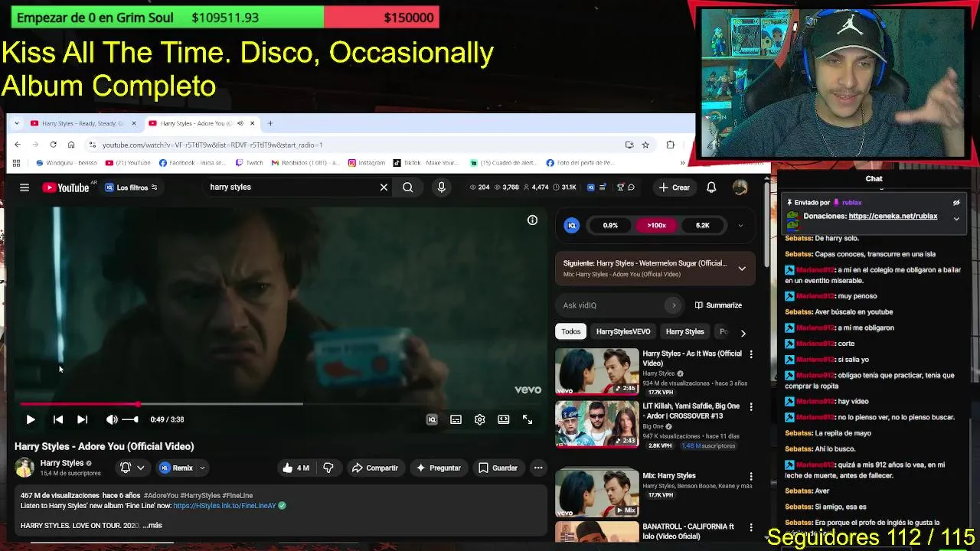Image resolution: width=980 pixels, height=551 pixels.
Task: Click the Crear create button
Action: 674,187
